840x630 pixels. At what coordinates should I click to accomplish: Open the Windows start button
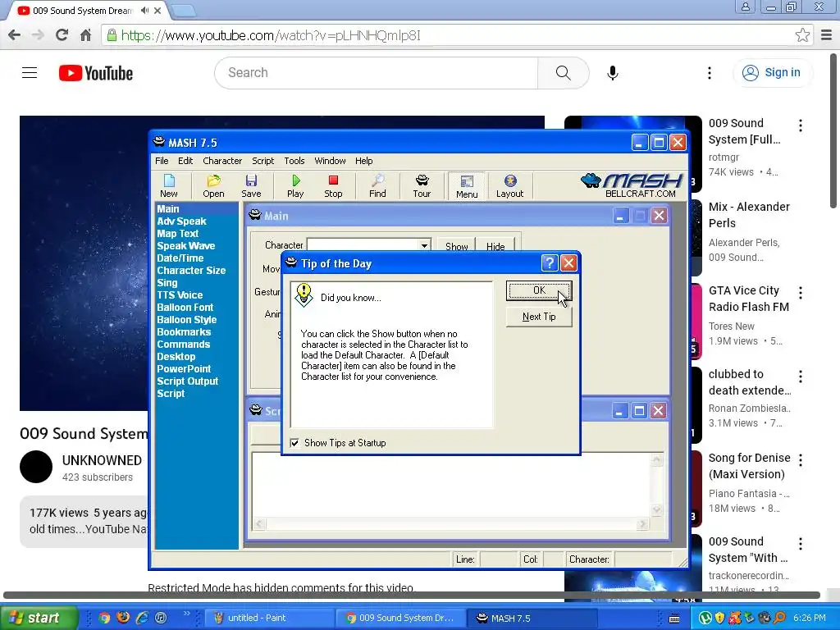point(39,618)
